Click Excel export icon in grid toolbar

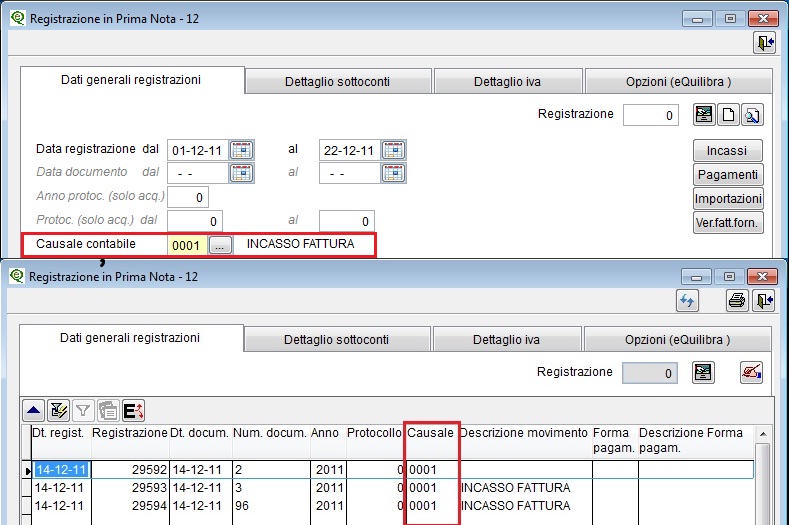click(133, 411)
